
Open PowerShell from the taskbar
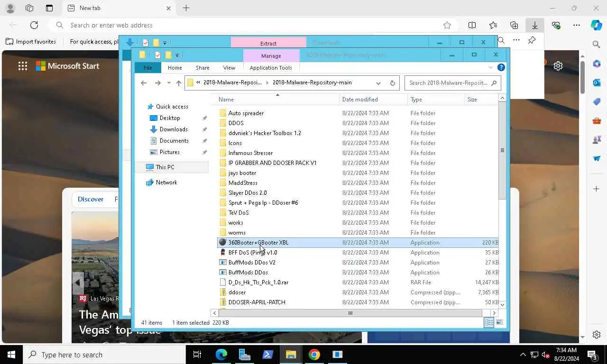[268, 355]
